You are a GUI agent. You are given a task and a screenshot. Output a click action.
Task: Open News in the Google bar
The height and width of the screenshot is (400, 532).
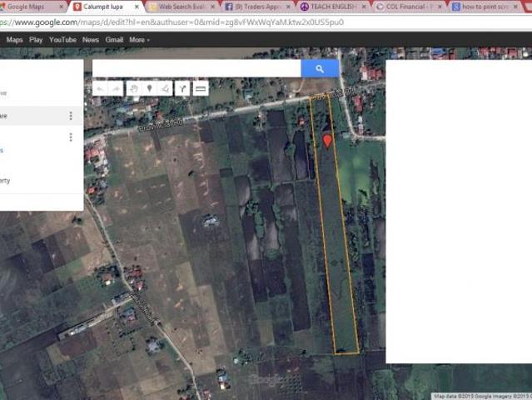91,40
